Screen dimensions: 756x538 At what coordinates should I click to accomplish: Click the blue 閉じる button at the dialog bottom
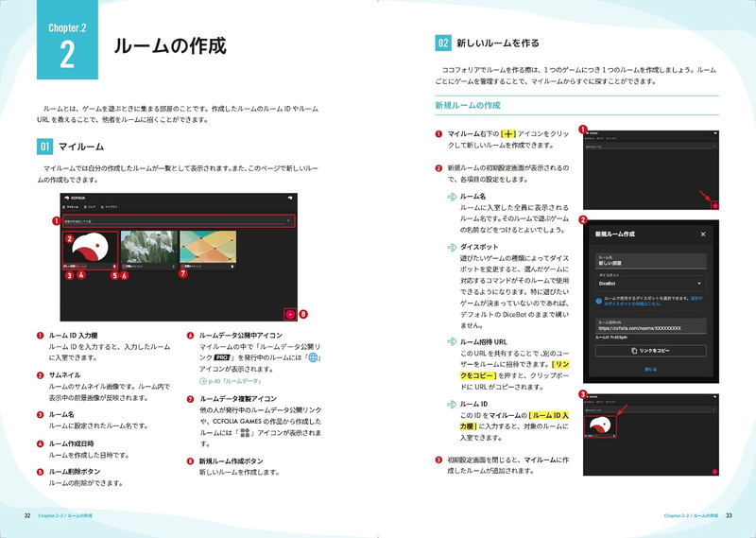pos(651,369)
